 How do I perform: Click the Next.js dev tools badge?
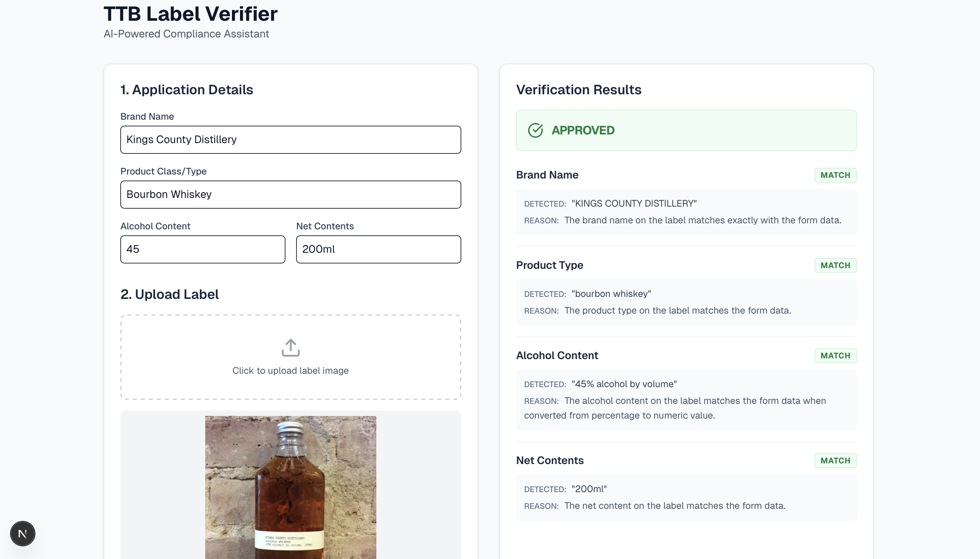(x=23, y=533)
